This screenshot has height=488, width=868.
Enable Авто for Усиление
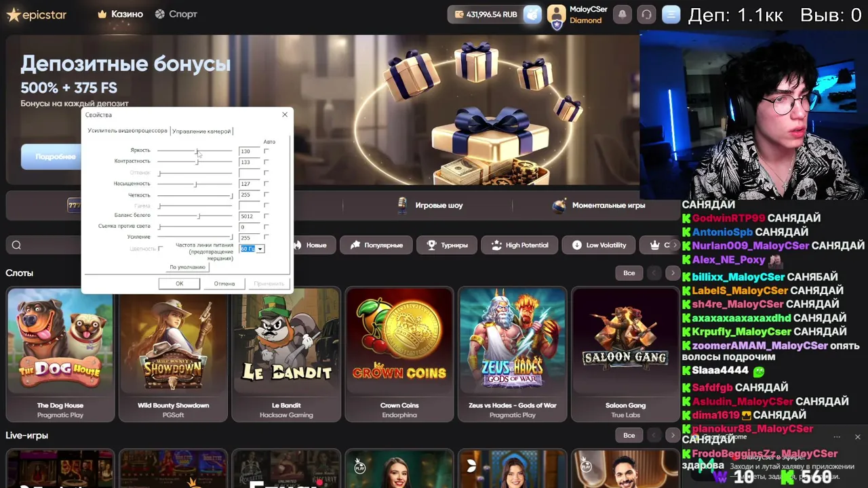pyautogui.click(x=267, y=237)
